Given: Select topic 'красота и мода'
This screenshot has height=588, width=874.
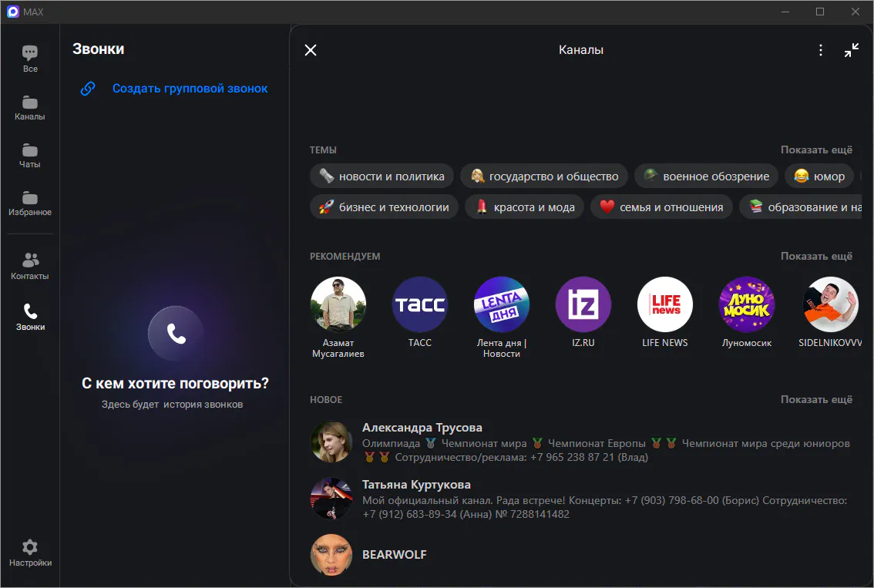Looking at the screenshot, I should click(x=525, y=207).
